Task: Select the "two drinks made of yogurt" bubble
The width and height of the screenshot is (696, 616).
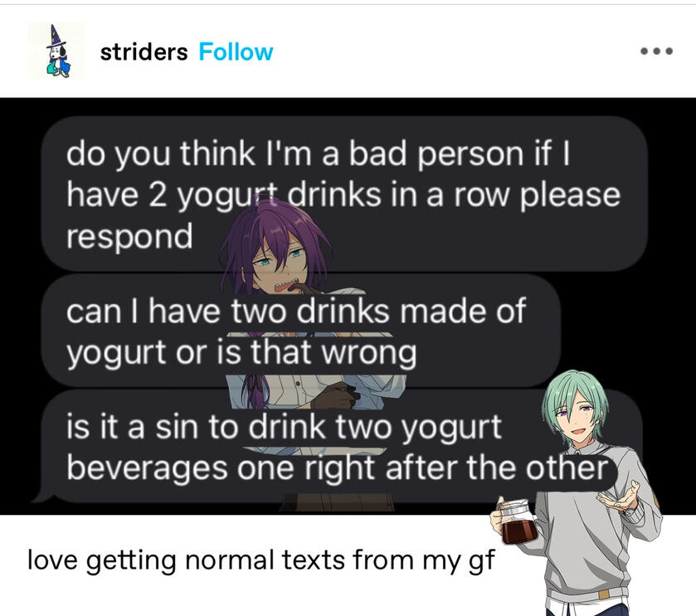Action: [301, 331]
